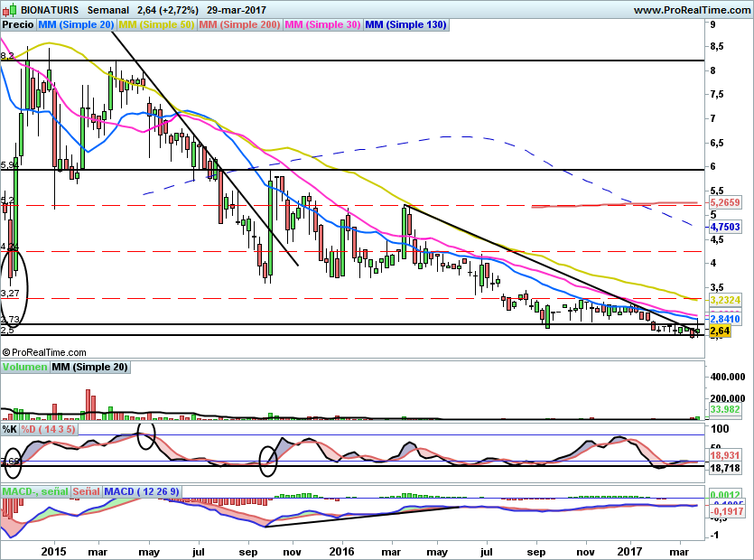
Task: Select the MM (Simple 30) pink label
Action: click(322, 24)
